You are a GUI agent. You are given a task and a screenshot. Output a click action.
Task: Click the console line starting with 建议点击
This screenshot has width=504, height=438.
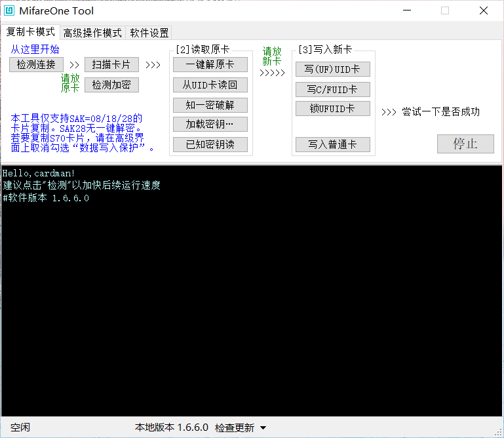click(x=81, y=186)
